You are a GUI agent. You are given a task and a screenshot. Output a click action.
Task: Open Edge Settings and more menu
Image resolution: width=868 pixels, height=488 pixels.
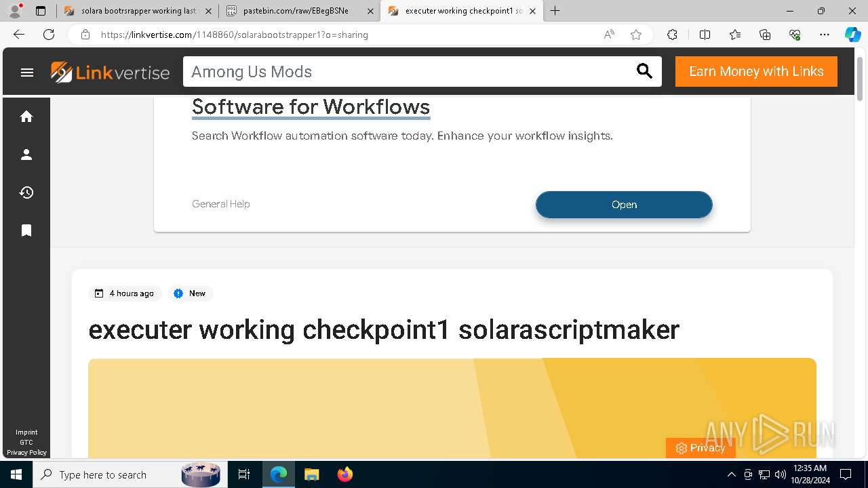click(825, 35)
